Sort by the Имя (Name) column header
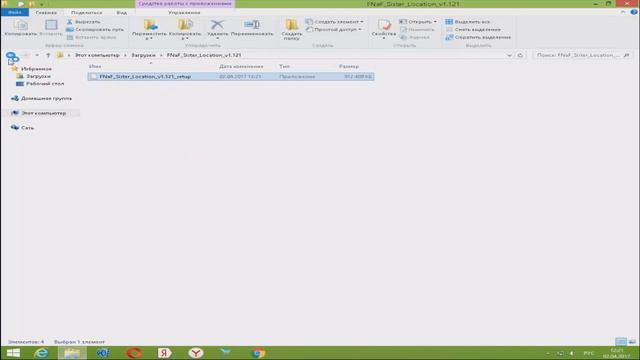Image resolution: width=640 pixels, height=360 pixels. point(95,66)
